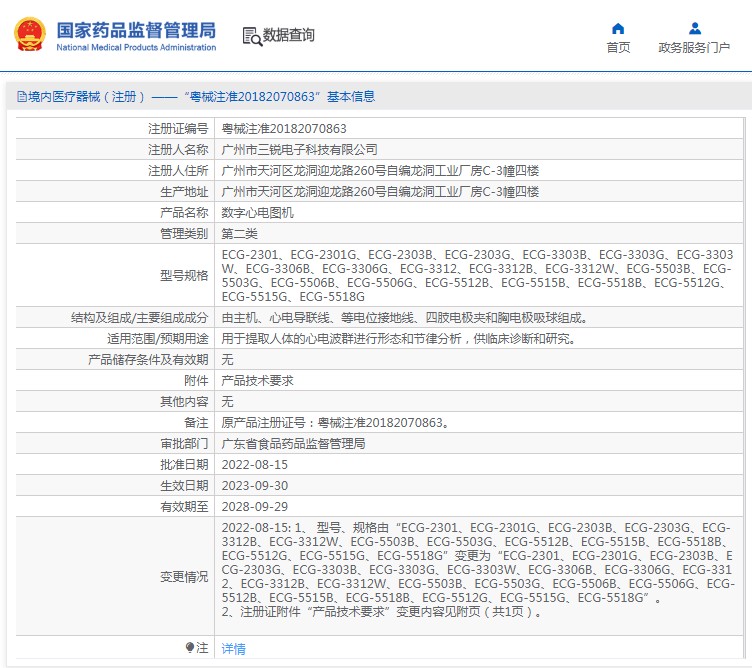Click the document icon before 境内医疗器械

(x=21, y=97)
